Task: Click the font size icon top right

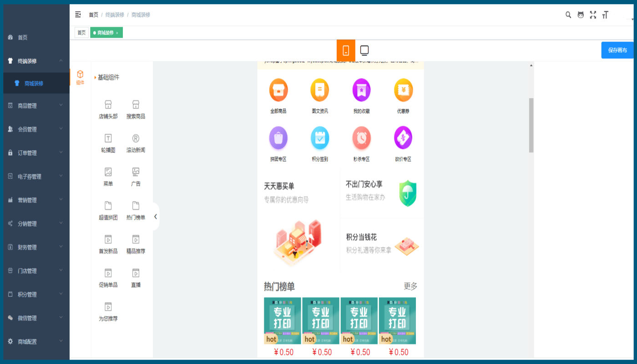Action: (x=606, y=15)
